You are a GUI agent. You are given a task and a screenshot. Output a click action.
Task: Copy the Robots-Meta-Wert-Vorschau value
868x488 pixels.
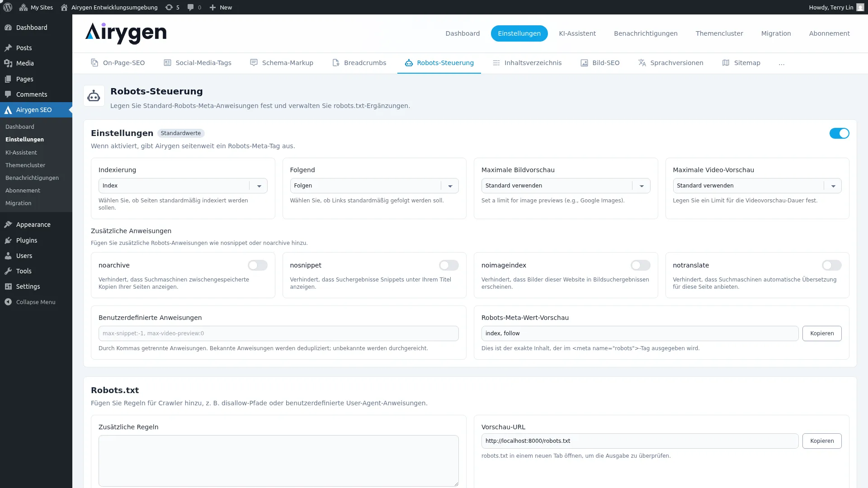coord(822,333)
